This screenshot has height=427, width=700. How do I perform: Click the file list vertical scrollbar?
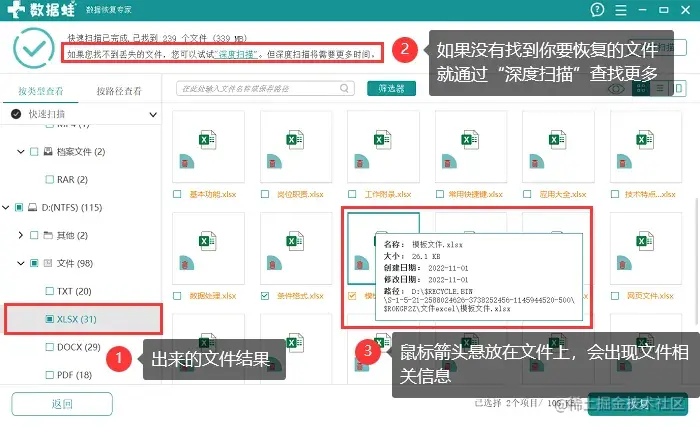[696, 260]
